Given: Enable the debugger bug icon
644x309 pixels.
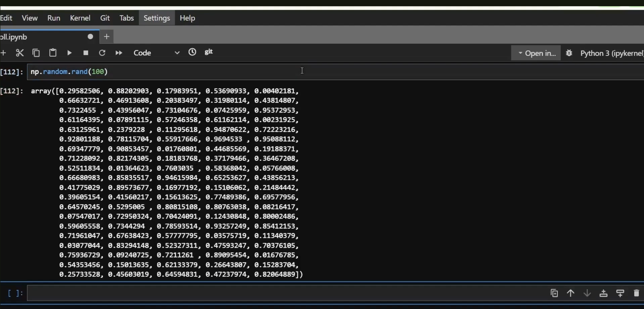Looking at the screenshot, I should tap(569, 53).
